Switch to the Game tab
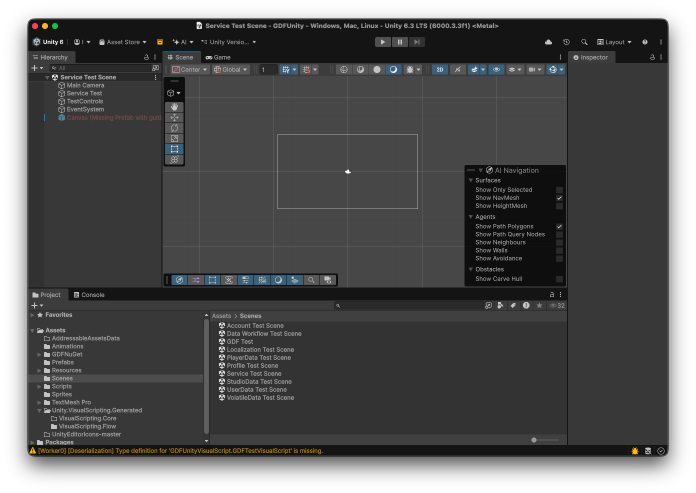The width and height of the screenshot is (696, 493). (x=218, y=57)
